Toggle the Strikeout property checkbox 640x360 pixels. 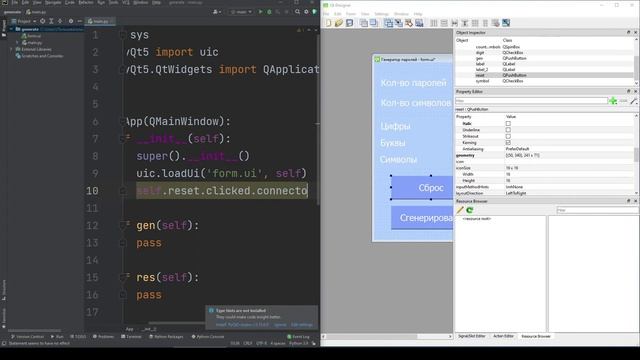(x=508, y=136)
